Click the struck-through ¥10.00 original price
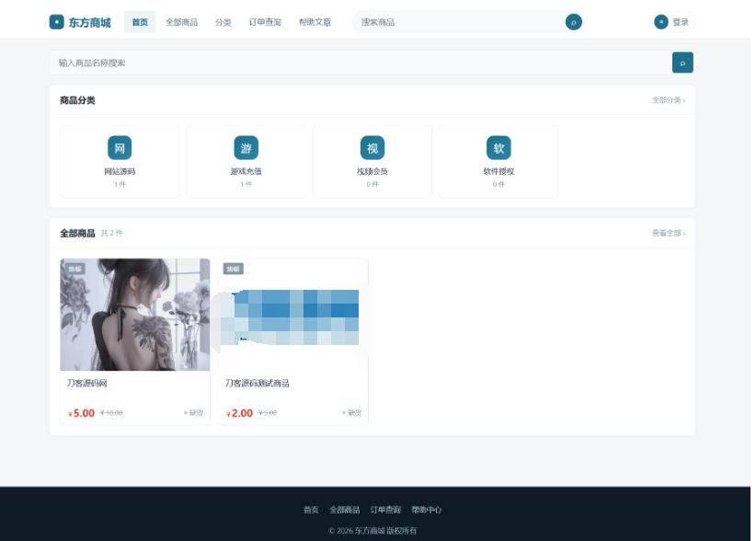The image size is (756, 541). coord(111,413)
